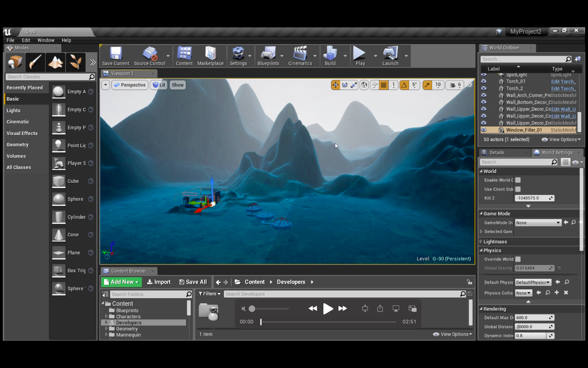Viewport: 588px width, 368px height.
Task: Switch to the World Settings tab
Action: coord(557,152)
